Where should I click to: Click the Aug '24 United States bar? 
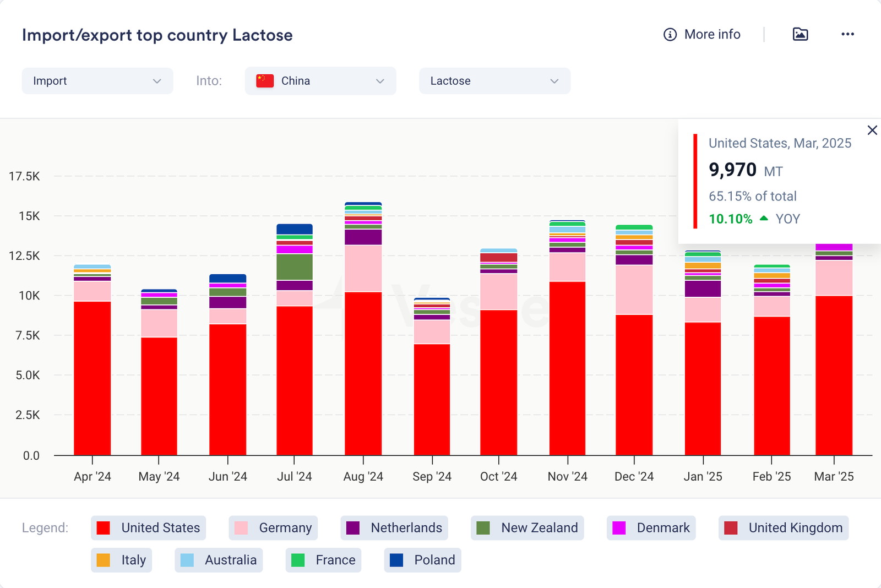click(363, 373)
